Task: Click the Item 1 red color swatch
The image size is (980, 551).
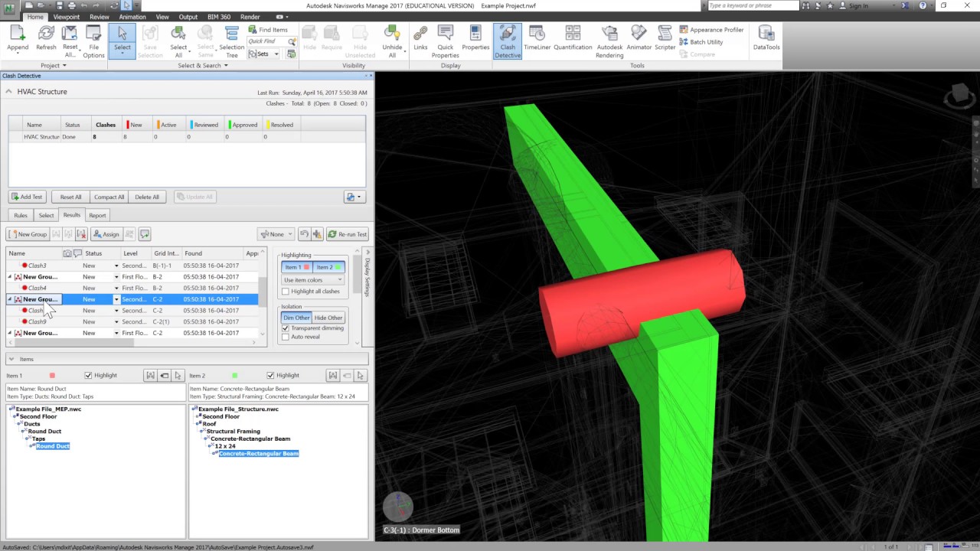Action: coord(52,376)
